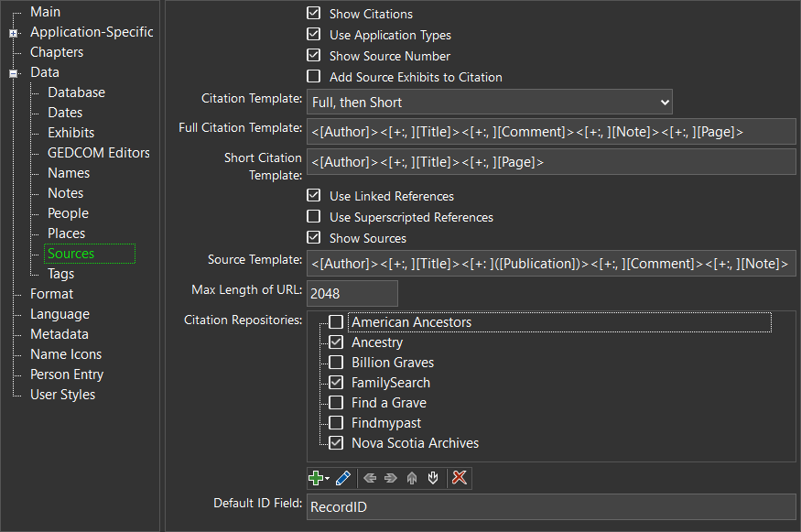Uncheck the Nova Scotia Archives box
The height and width of the screenshot is (532, 801).
(x=336, y=442)
